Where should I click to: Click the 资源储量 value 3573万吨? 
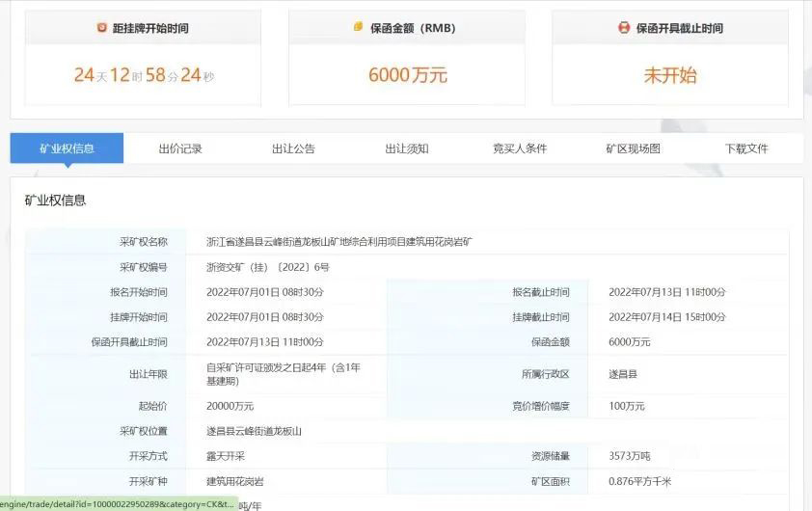[630, 456]
